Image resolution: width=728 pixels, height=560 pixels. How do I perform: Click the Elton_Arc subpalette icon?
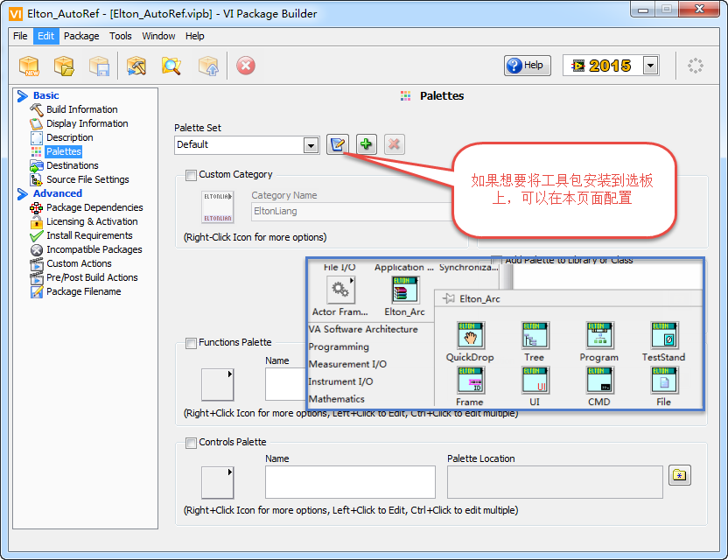[405, 290]
